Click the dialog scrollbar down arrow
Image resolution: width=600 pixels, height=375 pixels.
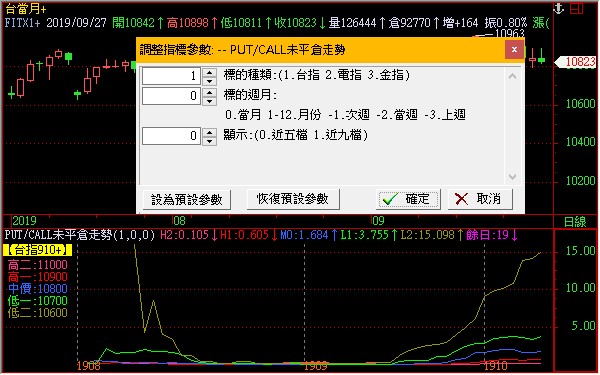click(512, 177)
